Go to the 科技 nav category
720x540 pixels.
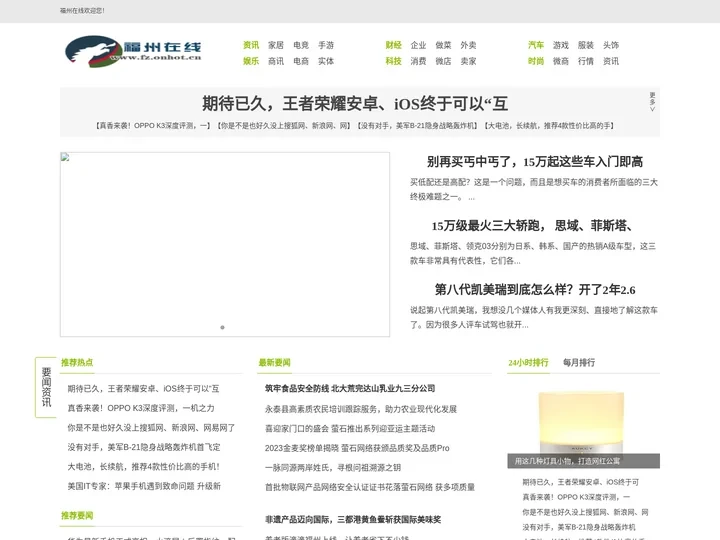coord(394,61)
